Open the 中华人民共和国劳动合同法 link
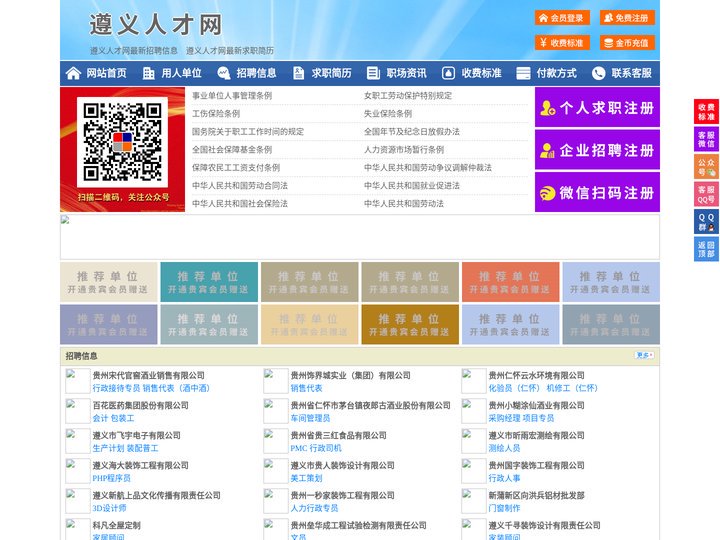 click(240, 186)
